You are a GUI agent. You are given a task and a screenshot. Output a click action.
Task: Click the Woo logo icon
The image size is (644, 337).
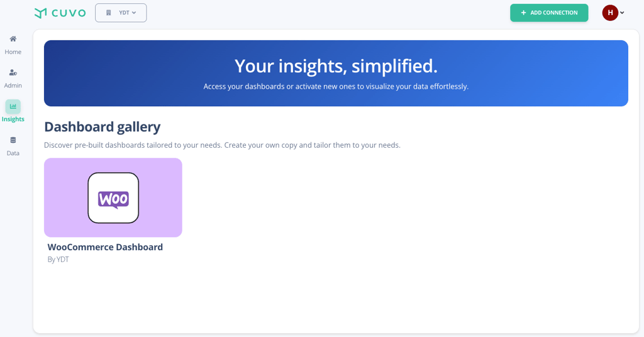tap(113, 198)
